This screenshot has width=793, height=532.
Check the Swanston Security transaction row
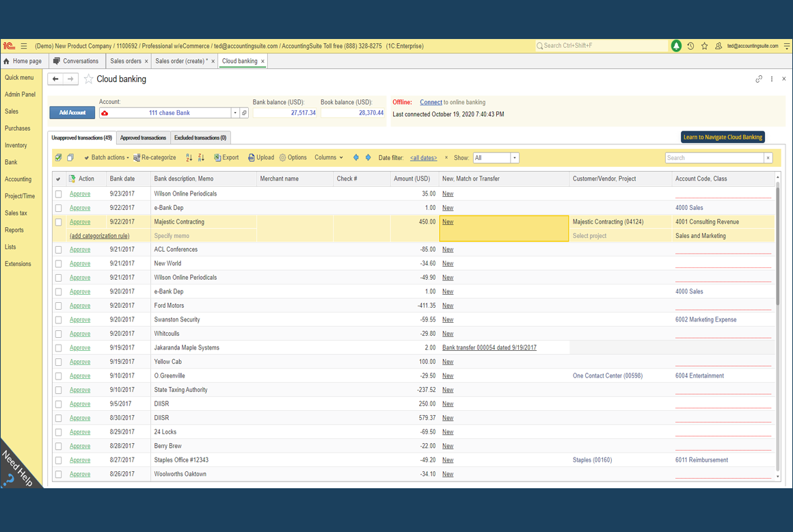coord(59,320)
